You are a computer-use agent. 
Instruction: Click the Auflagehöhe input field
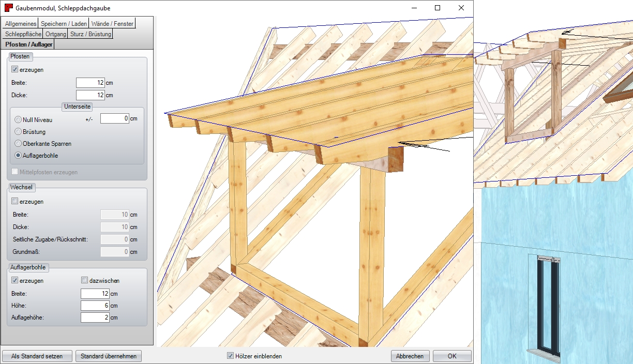point(95,317)
